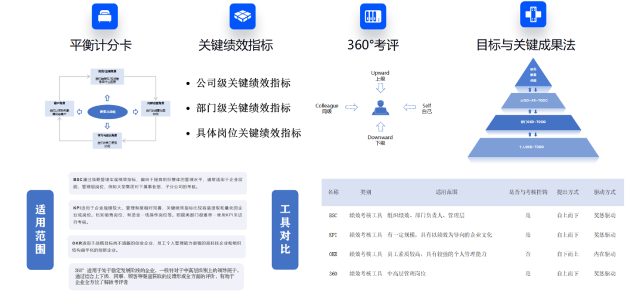Click the 名称 table column header
Image resolution: width=644 pixels, height=300 pixels.
pos(333,192)
